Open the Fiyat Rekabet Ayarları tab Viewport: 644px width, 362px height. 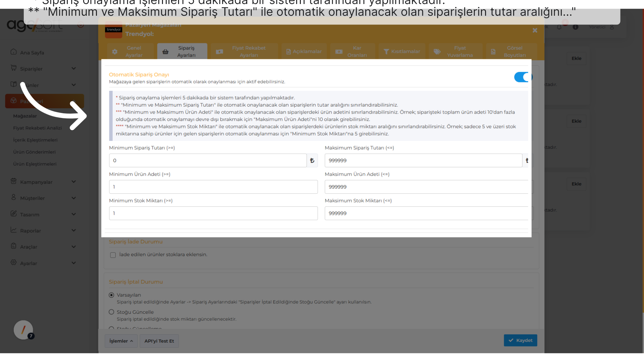click(245, 52)
